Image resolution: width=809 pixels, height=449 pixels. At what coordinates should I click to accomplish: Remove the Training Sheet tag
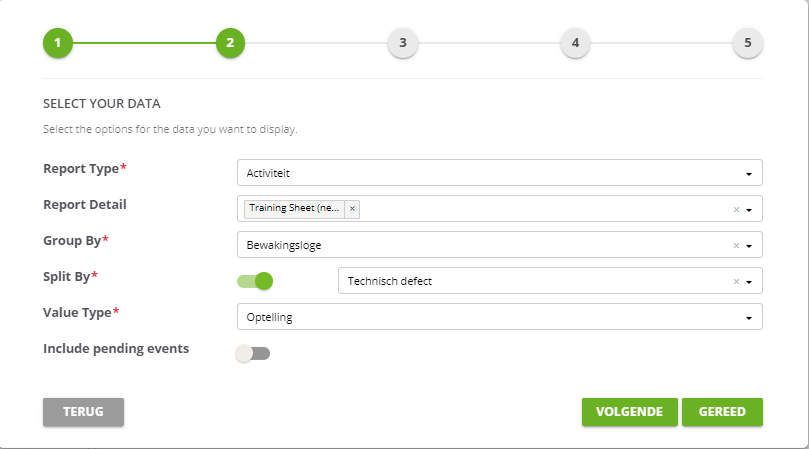tap(352, 209)
